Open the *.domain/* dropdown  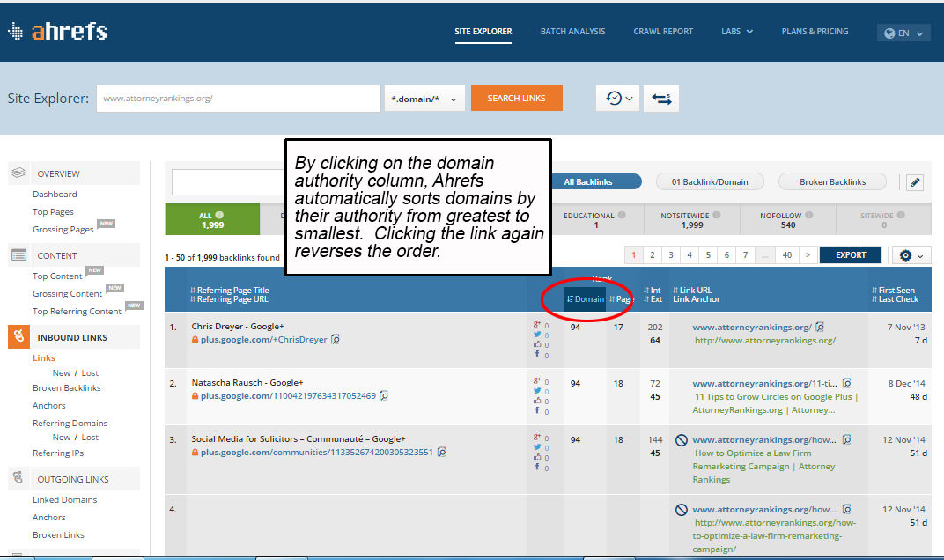[424, 99]
